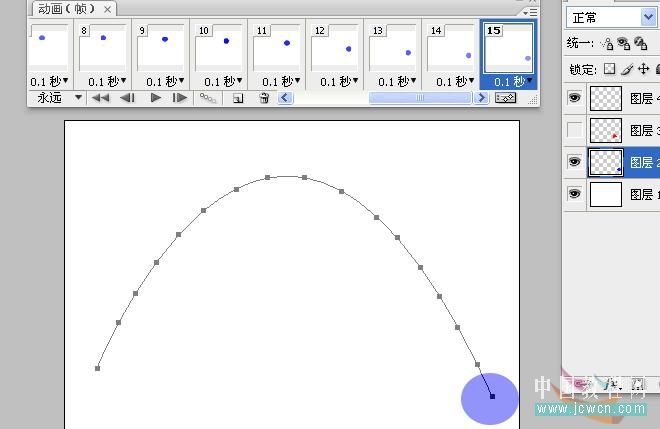This screenshot has height=429, width=660.
Task: Click the blue ball on canvas
Action: click(490, 398)
